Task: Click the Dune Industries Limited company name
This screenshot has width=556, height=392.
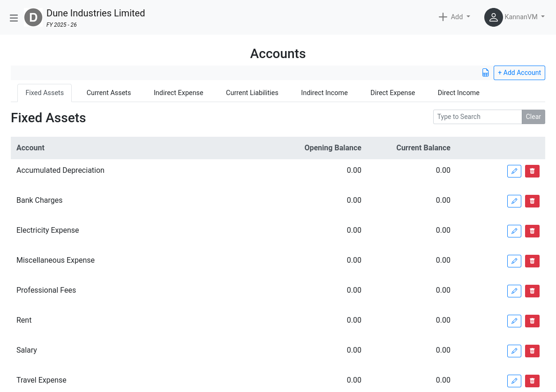Action: pos(96,13)
